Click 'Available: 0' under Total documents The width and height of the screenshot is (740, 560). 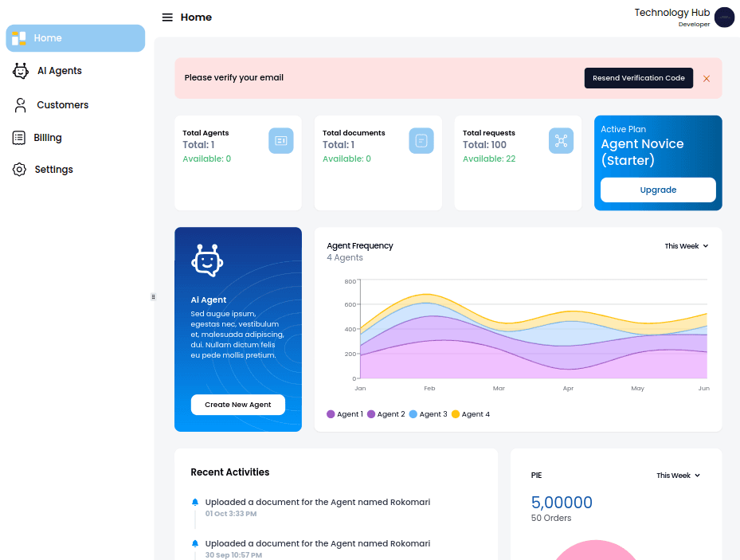(347, 159)
